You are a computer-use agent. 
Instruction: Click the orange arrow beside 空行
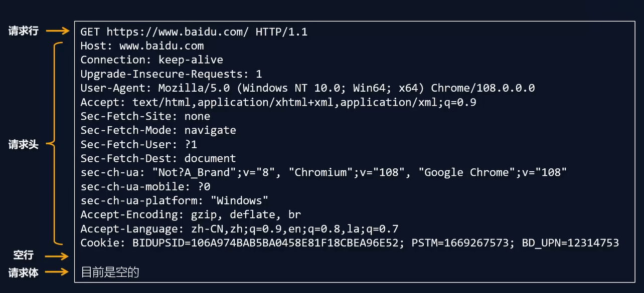click(58, 256)
